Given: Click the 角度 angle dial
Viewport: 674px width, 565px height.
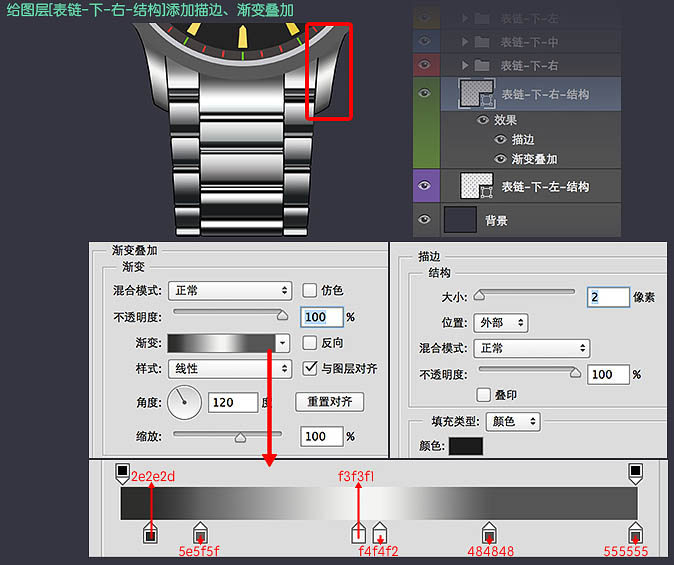Looking at the screenshot, I should tap(184, 402).
